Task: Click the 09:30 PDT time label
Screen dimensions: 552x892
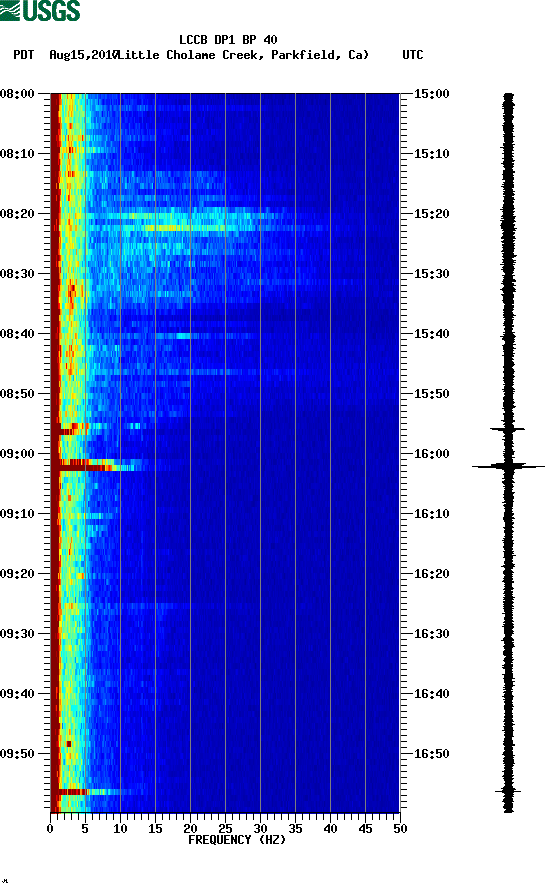Action: click(17, 634)
